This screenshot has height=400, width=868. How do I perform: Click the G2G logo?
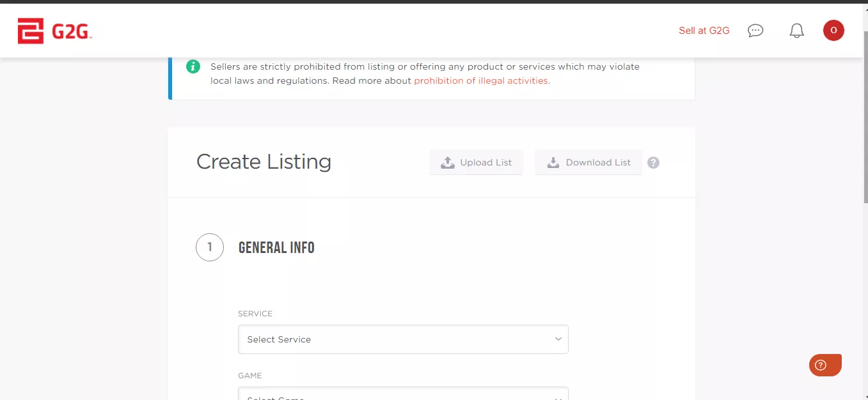tap(55, 31)
